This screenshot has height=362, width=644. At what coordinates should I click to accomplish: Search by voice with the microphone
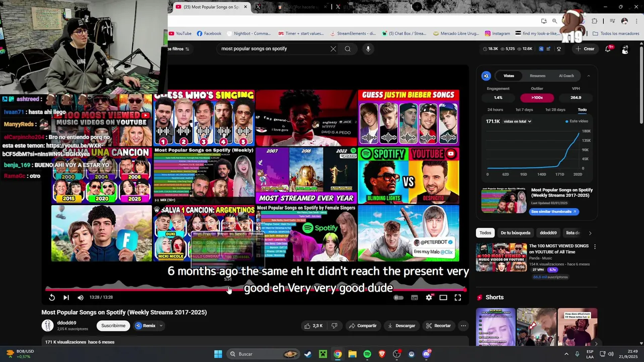pos(368,49)
